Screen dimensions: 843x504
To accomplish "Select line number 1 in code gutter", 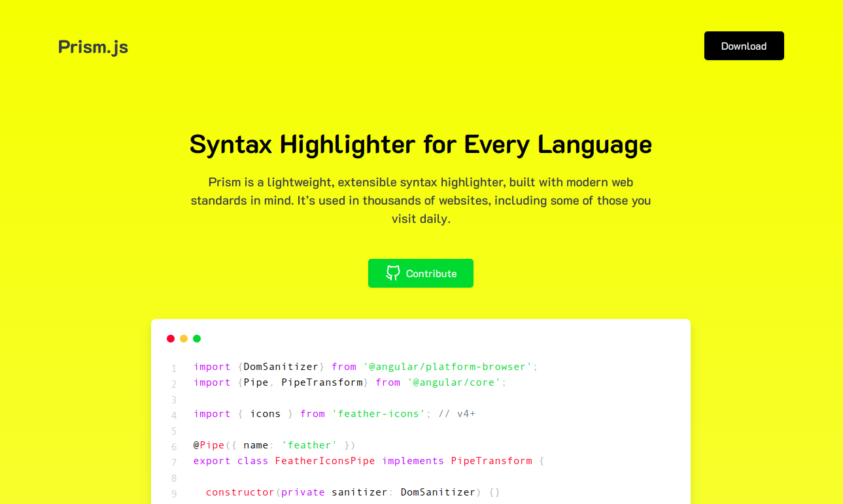I will [174, 369].
